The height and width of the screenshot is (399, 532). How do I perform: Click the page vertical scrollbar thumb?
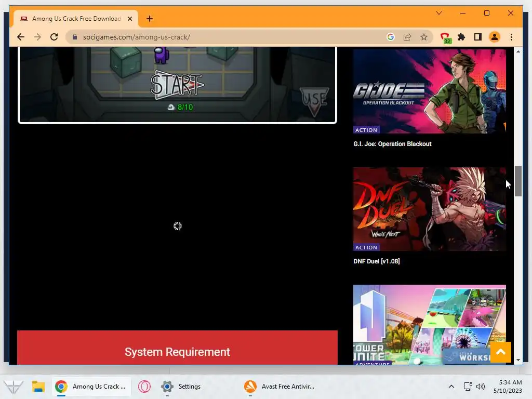tap(518, 181)
